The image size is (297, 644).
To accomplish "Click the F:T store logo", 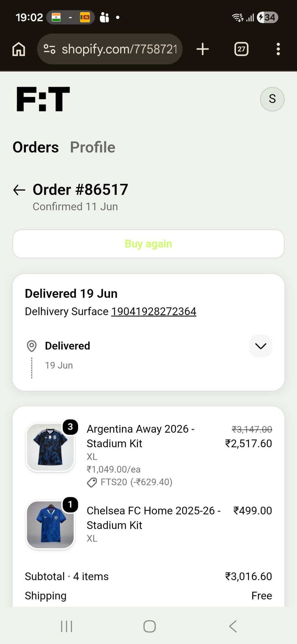I will pos(43,99).
